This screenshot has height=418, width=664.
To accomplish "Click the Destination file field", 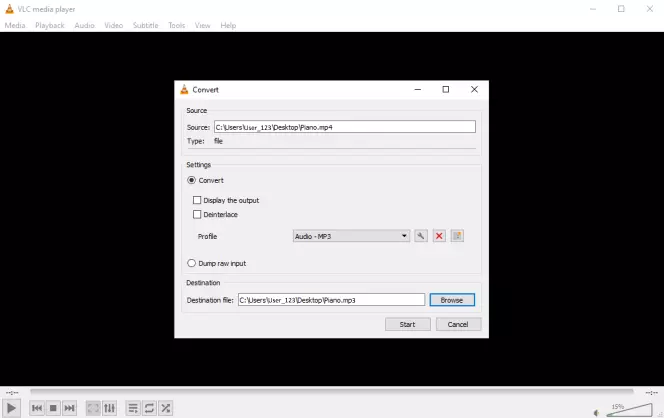I will (331, 300).
